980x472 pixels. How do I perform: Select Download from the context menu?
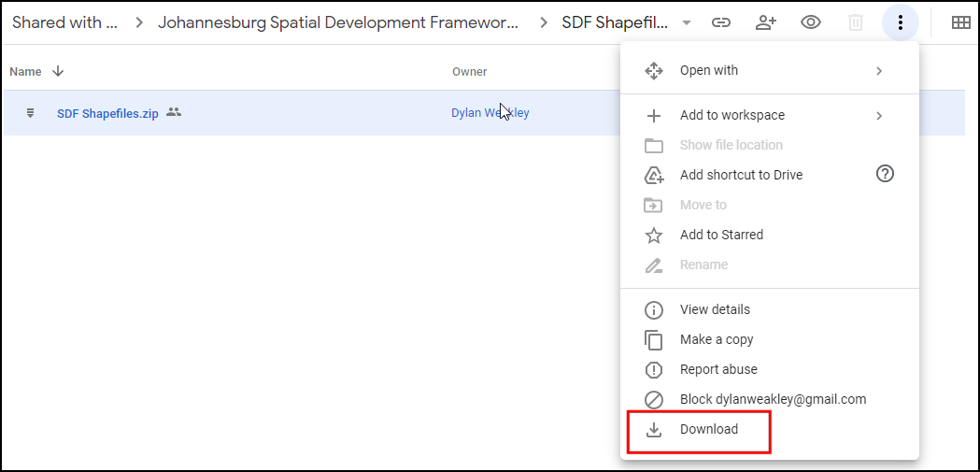[708, 430]
